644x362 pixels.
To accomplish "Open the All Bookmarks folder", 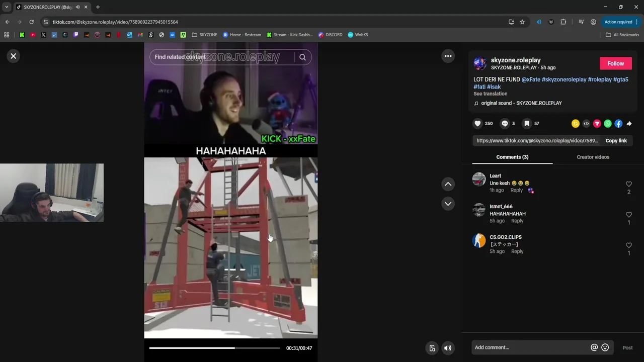I will tap(622, 35).
